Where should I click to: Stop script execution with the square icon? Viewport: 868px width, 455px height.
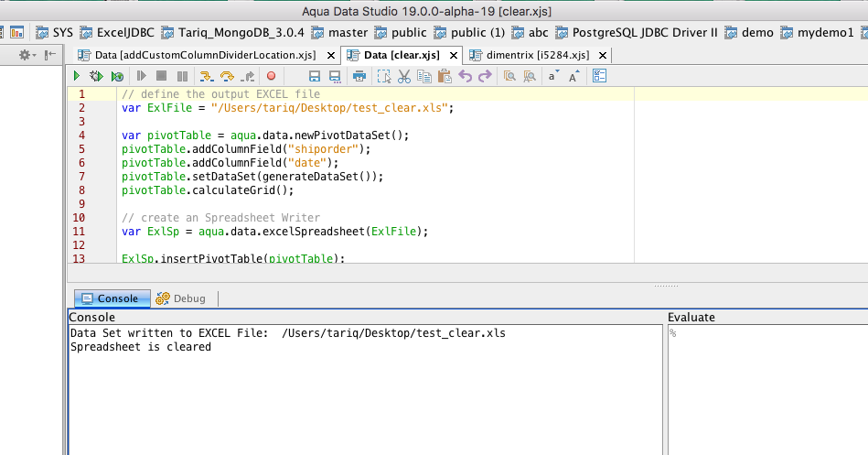tap(161, 76)
